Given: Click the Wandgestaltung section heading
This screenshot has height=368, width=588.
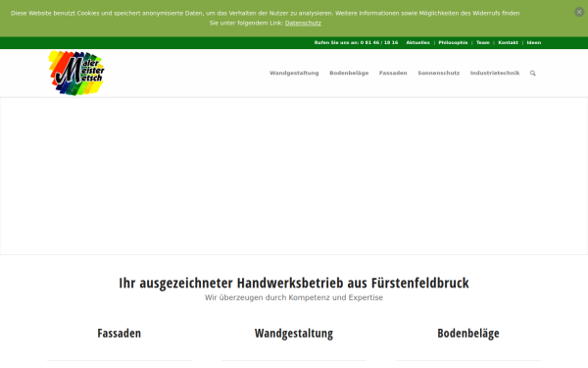Looking at the screenshot, I should click(294, 333).
